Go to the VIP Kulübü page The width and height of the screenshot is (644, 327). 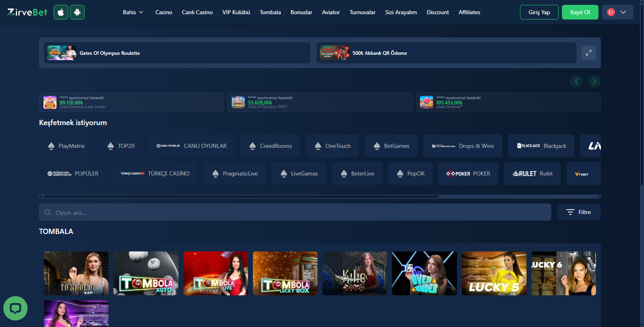(x=236, y=12)
